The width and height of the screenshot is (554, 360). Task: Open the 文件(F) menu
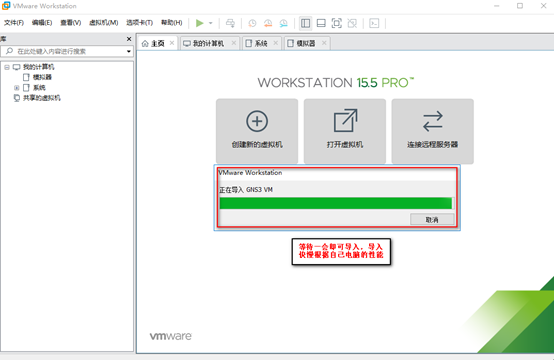pos(14,23)
